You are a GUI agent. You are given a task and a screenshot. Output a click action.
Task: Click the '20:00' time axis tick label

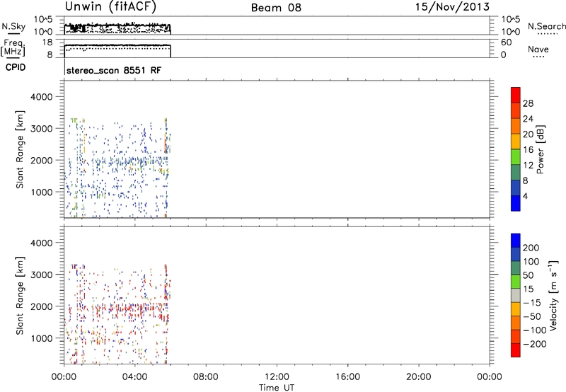pos(419,377)
